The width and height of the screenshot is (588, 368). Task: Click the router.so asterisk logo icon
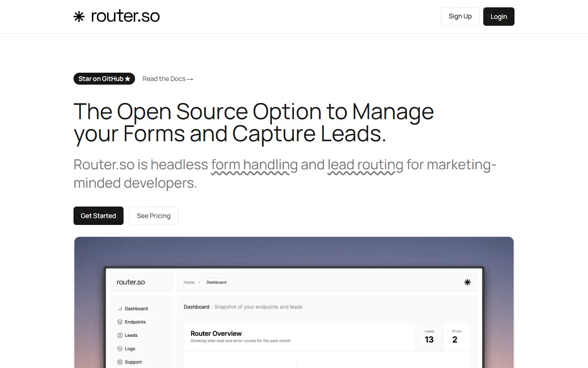click(79, 17)
